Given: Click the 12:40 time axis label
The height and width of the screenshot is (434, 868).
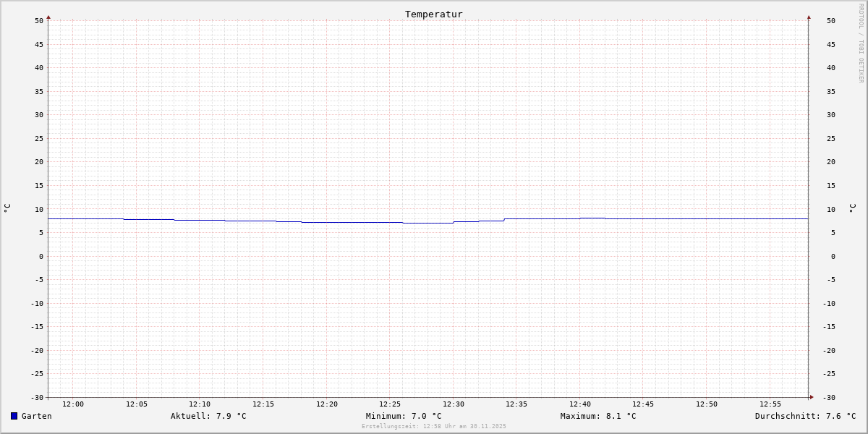Looking at the screenshot, I should (x=580, y=404).
